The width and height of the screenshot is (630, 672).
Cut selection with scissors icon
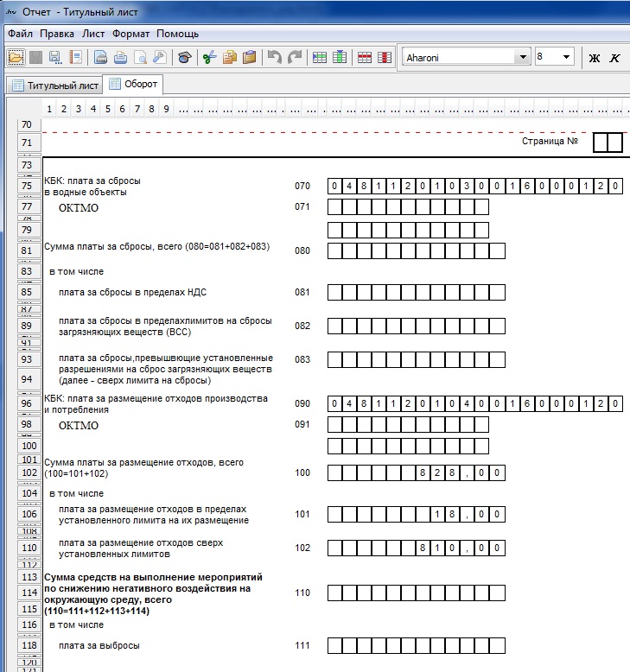point(208,57)
